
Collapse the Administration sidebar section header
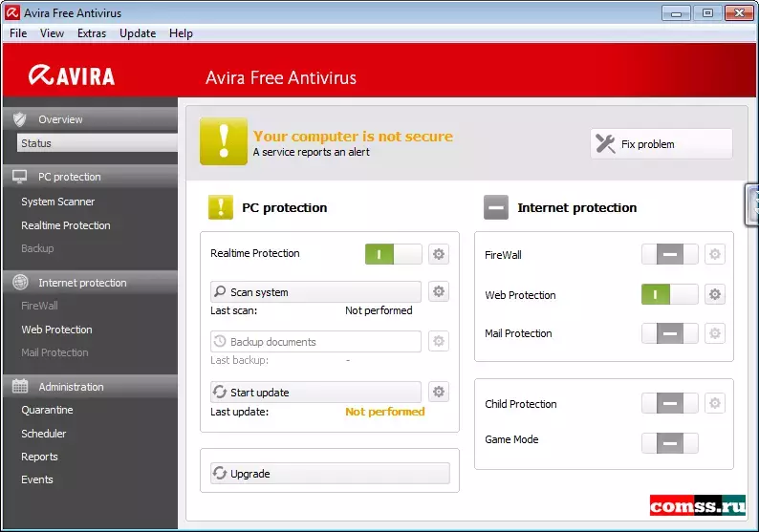coord(91,387)
